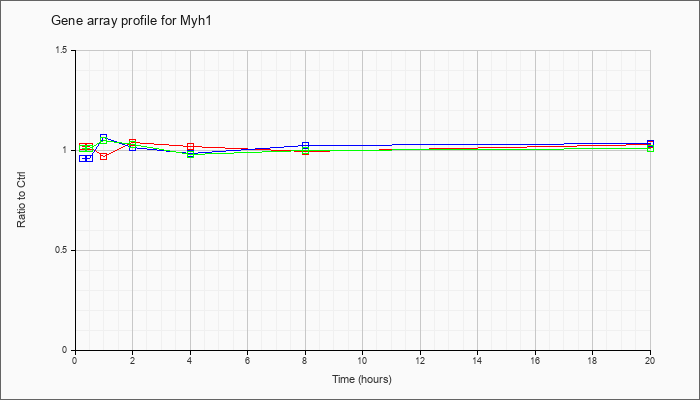
Task: Select the red data marker at 1 hour
Action: point(103,157)
